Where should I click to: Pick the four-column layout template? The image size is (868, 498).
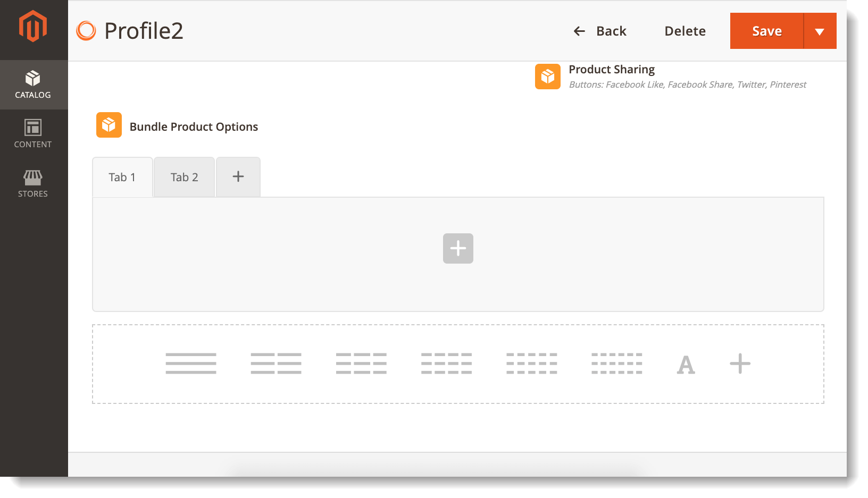pos(446,364)
